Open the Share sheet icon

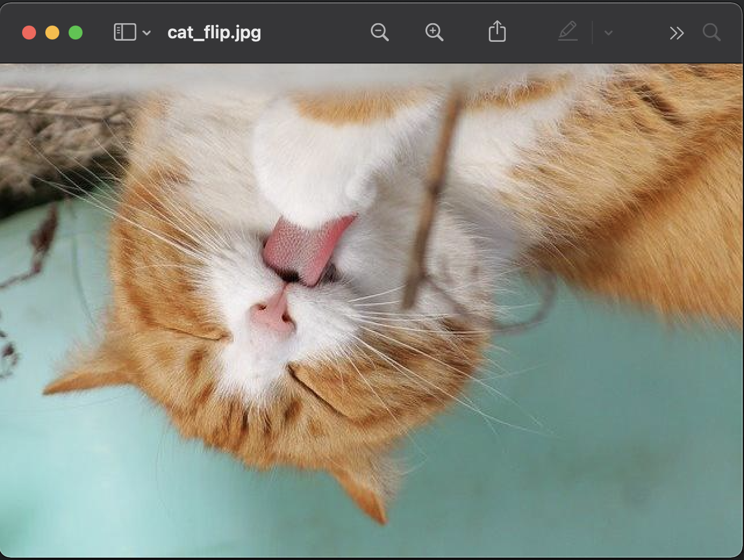point(497,32)
